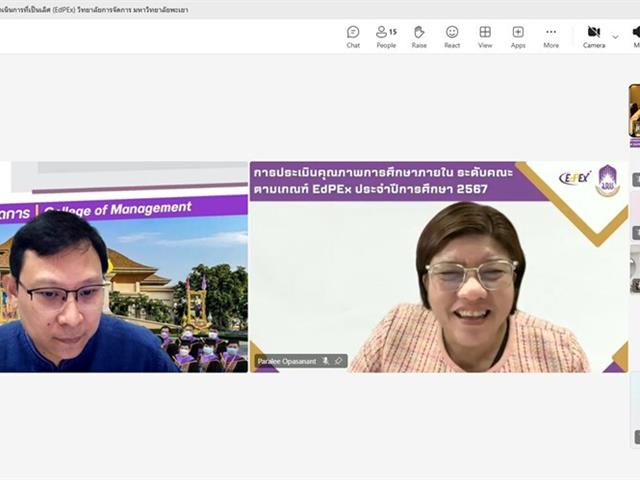Click the Paralee Opasanant name label
The width and height of the screenshot is (640, 480).
pos(285,361)
